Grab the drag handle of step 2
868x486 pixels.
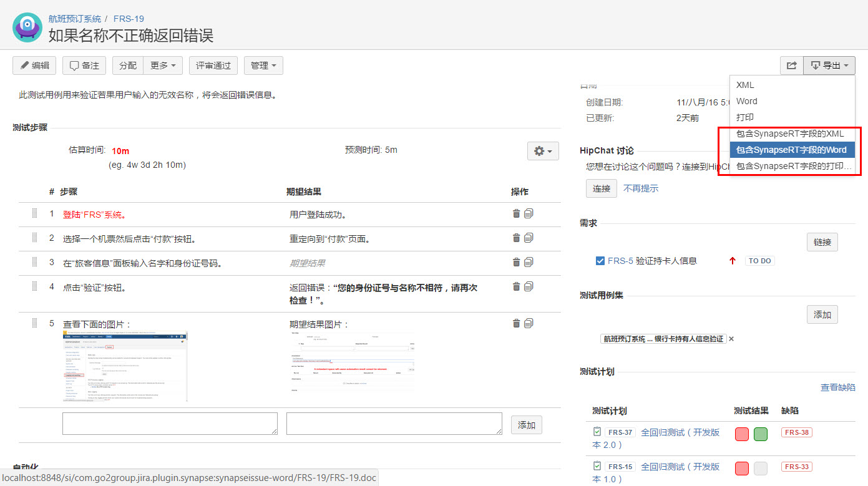[35, 238]
